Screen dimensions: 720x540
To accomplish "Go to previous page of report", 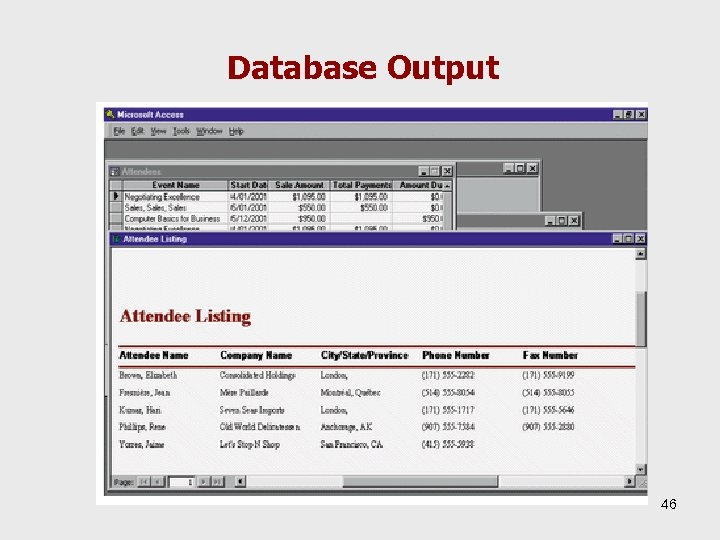I will pyautogui.click(x=158, y=482).
